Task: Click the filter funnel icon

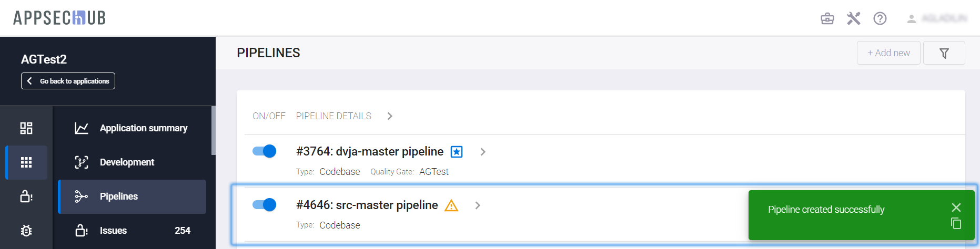Action: point(944,53)
